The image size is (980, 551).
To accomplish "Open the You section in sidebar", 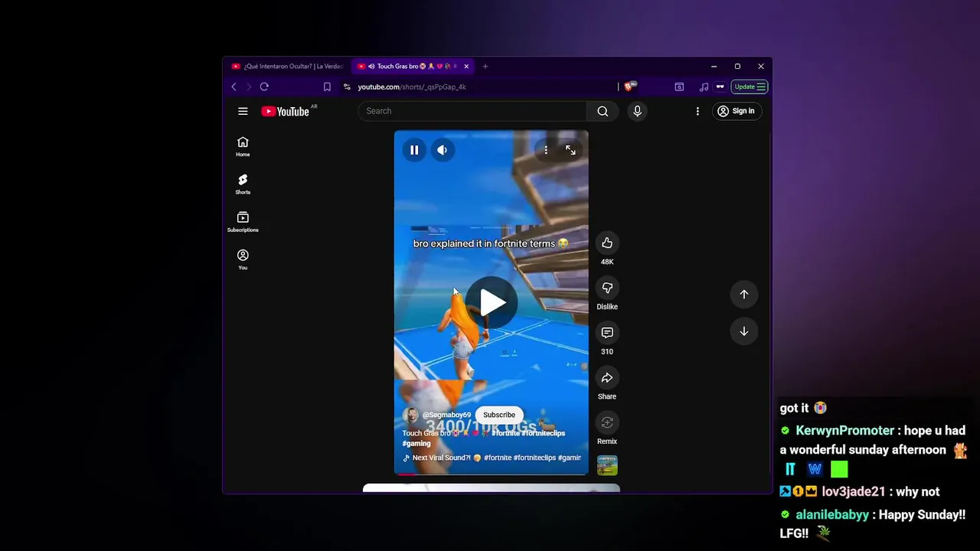I will click(243, 259).
